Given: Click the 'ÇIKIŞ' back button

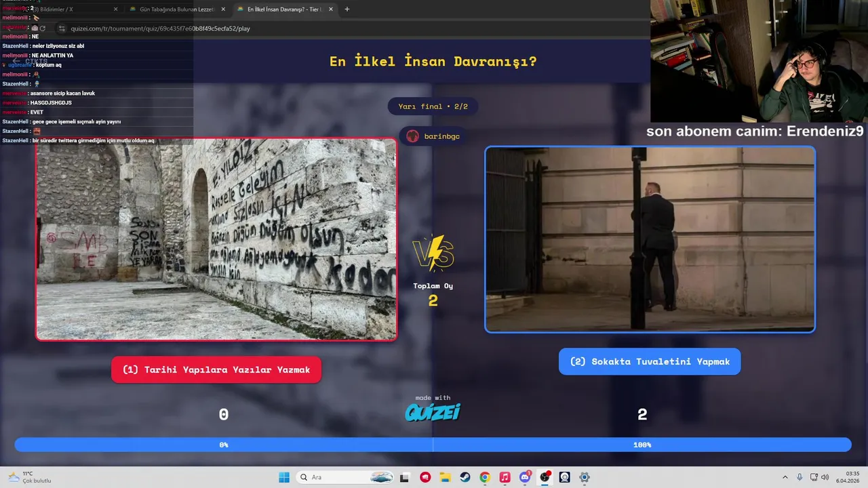Looking at the screenshot, I should pyautogui.click(x=30, y=62).
